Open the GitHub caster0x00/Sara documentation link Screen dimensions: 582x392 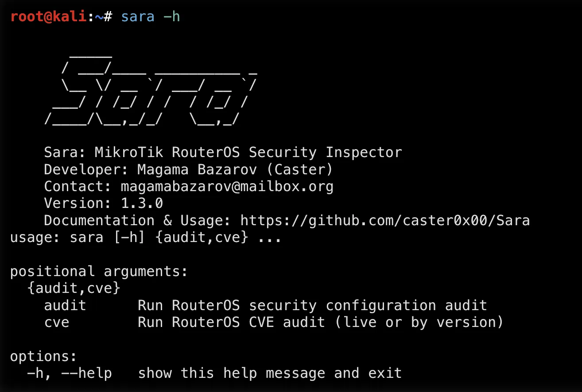coord(385,220)
